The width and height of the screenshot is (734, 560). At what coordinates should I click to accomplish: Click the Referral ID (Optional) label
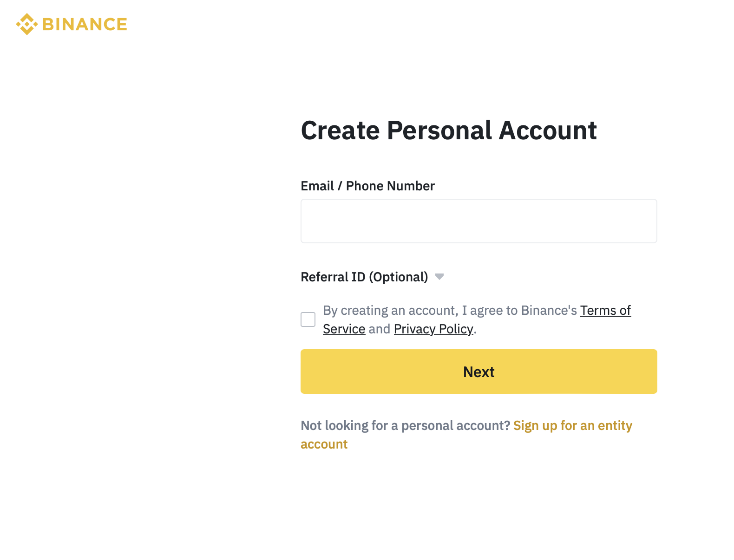point(364,277)
